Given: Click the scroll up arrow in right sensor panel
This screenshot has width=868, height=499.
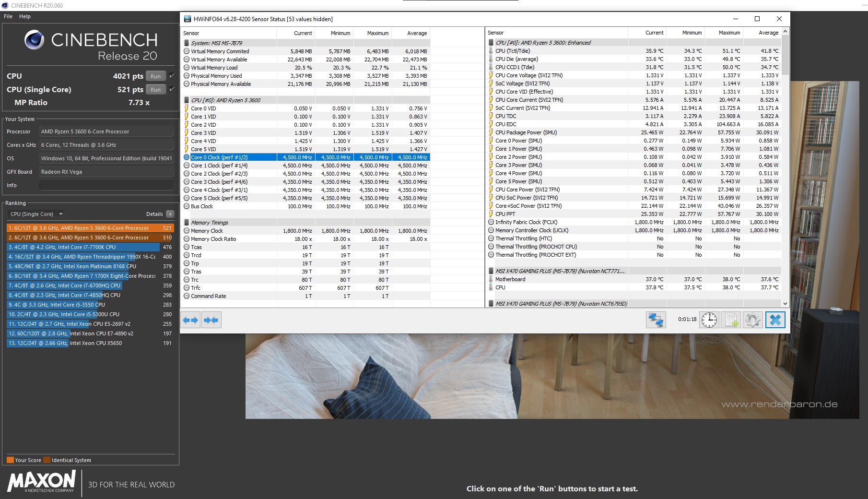Looking at the screenshot, I should click(x=785, y=32).
